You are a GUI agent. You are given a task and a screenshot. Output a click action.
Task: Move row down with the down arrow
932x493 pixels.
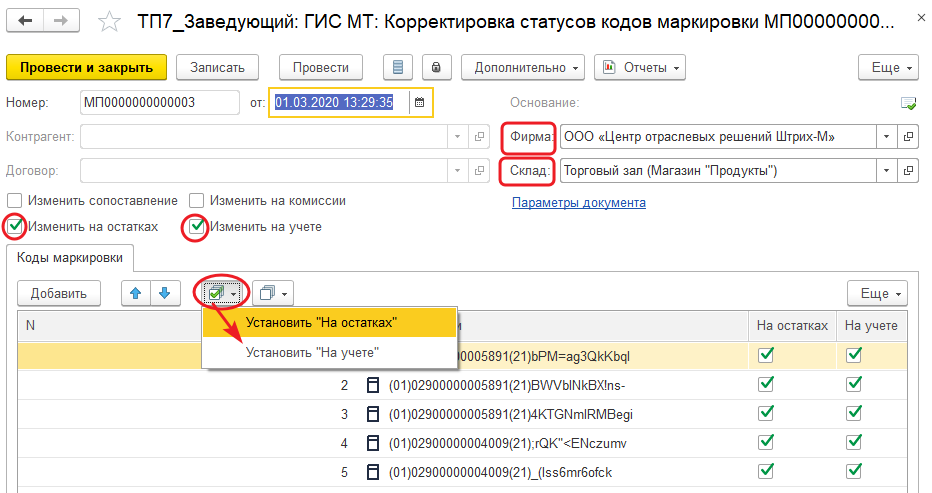pyautogui.click(x=164, y=293)
